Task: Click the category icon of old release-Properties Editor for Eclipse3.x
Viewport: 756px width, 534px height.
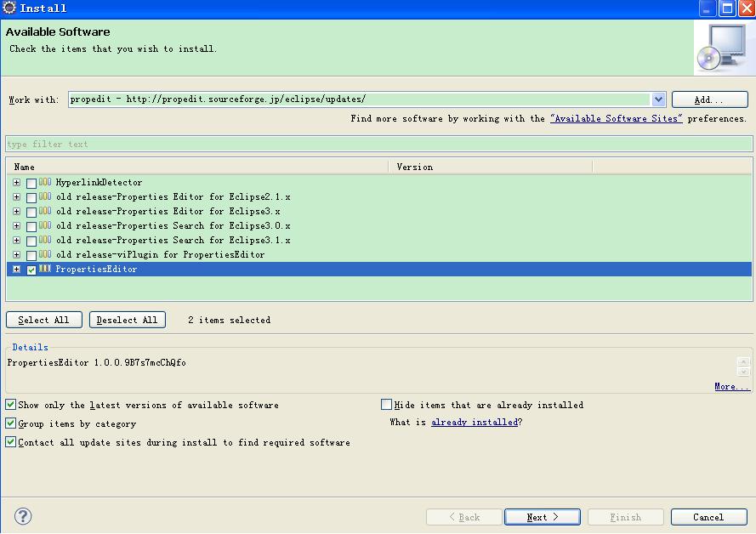Action: pos(45,211)
